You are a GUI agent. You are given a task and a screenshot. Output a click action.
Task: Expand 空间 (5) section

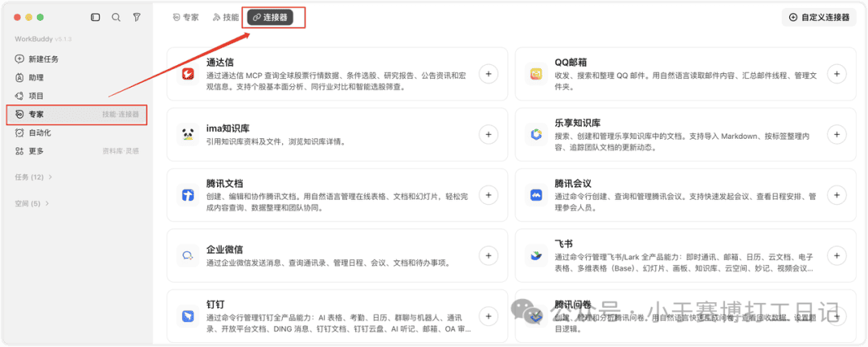[31, 204]
